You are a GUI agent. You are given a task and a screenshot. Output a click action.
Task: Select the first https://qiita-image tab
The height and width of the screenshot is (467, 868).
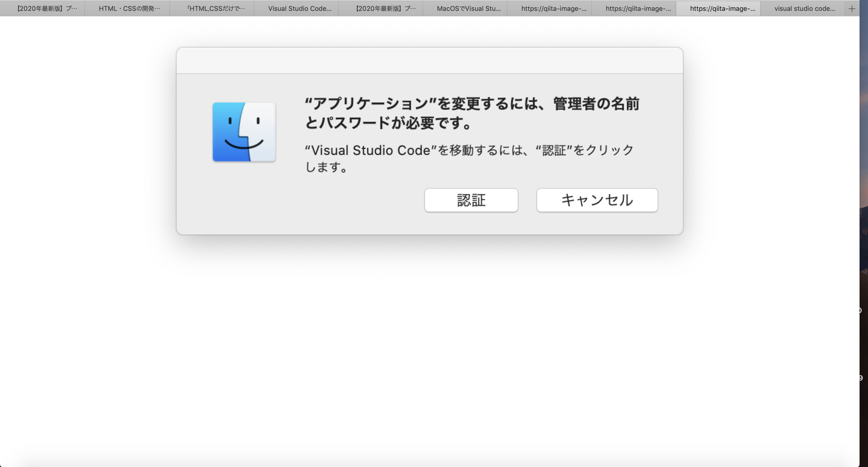point(554,9)
